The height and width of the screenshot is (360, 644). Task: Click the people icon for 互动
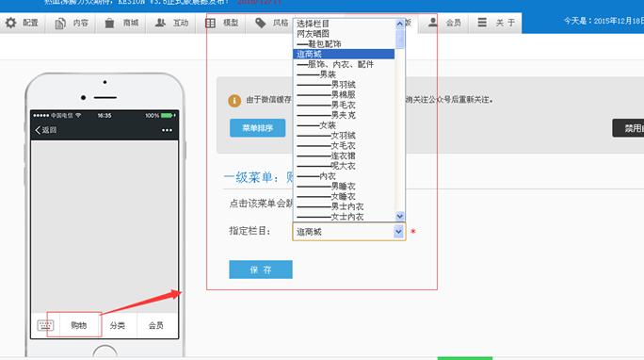(160, 23)
